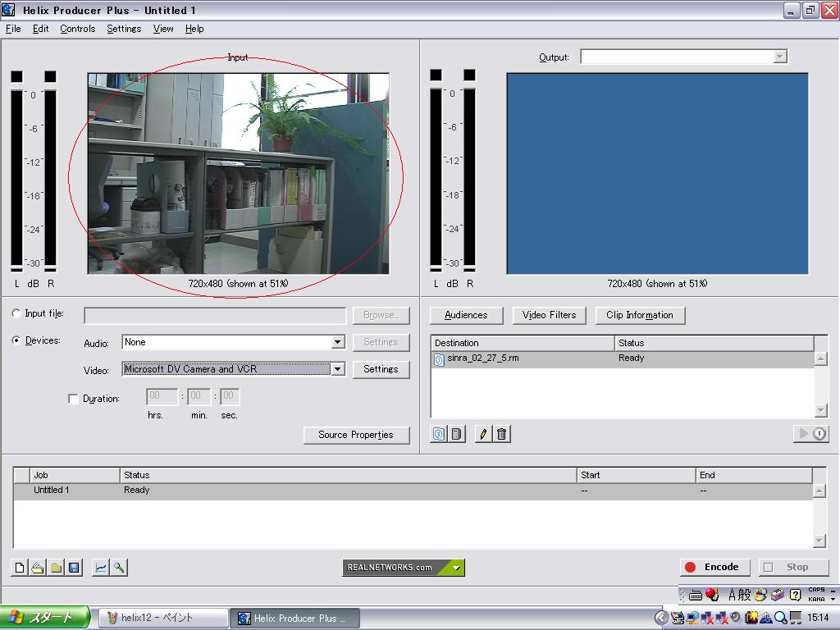The image size is (840, 630).
Task: Toggle the CAPS indicator in IME bar
Action: (816, 590)
